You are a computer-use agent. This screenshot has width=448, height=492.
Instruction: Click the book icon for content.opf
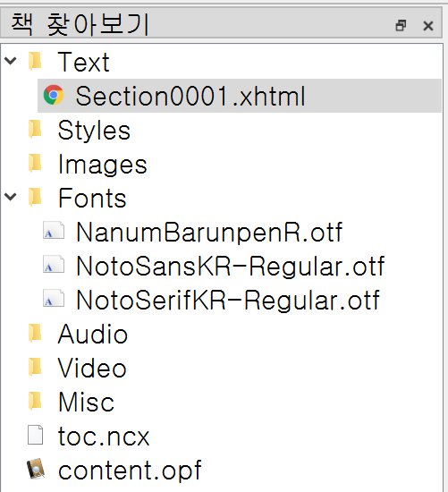pos(36,469)
